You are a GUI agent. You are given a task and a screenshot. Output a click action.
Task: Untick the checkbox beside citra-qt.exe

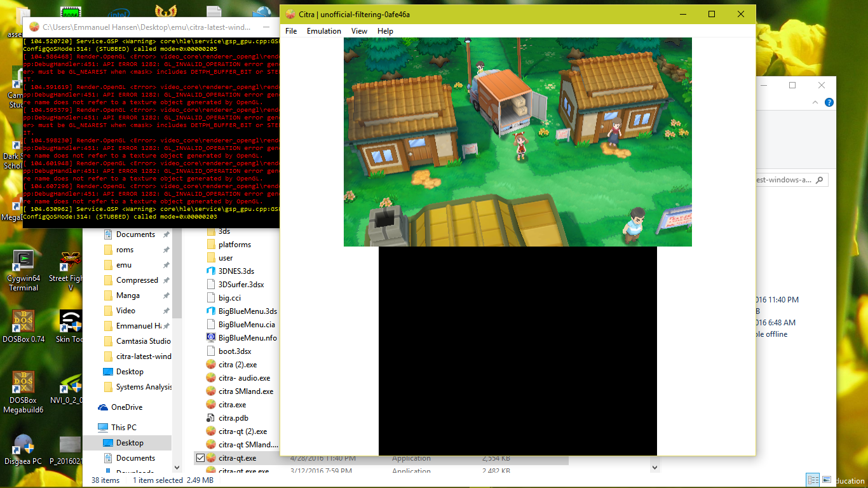click(200, 458)
